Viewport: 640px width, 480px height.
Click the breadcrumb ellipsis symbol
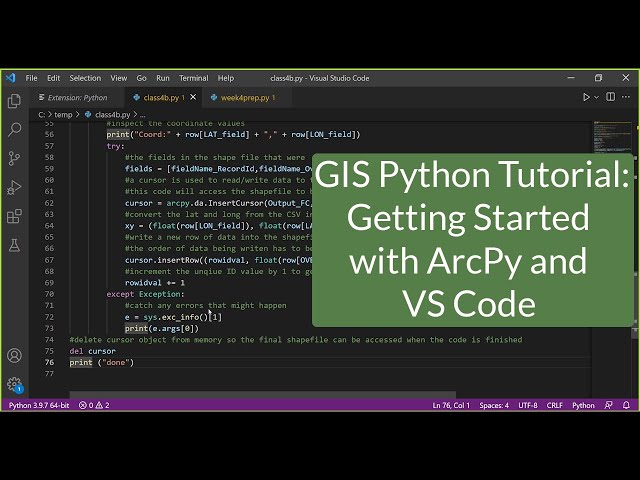[142, 115]
